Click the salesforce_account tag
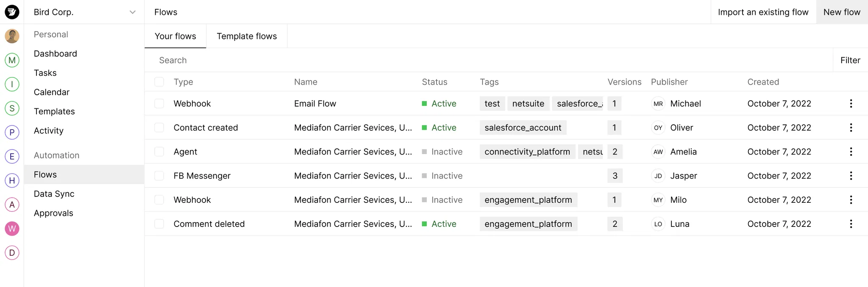Viewport: 868px width, 287px height. 523,128
